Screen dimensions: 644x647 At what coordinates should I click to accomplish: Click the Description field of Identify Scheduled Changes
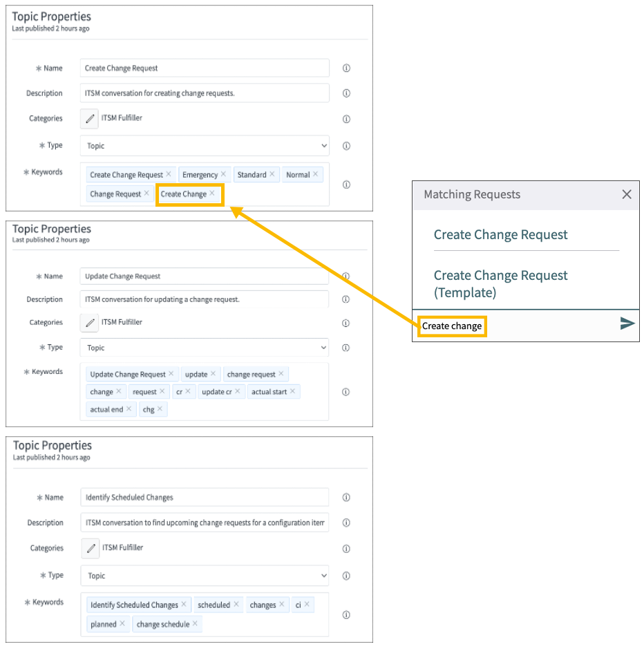[x=205, y=523]
